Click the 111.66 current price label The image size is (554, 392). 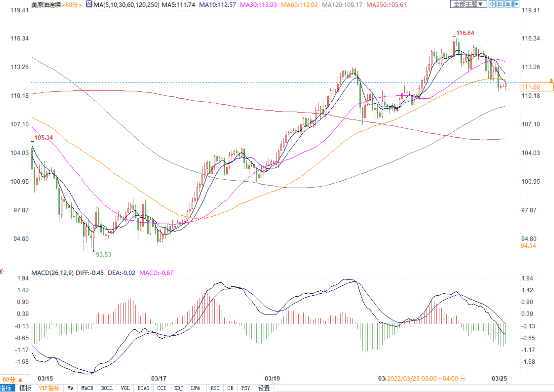click(536, 87)
